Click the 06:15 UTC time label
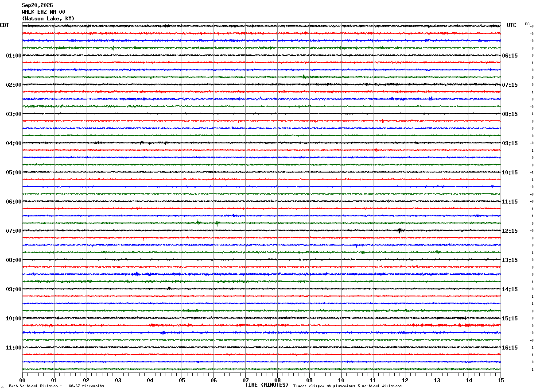 pyautogui.click(x=510, y=56)
